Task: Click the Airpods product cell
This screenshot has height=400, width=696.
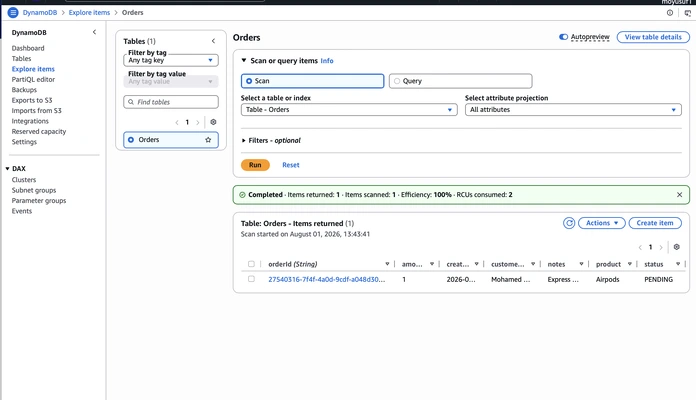Action: click(607, 279)
